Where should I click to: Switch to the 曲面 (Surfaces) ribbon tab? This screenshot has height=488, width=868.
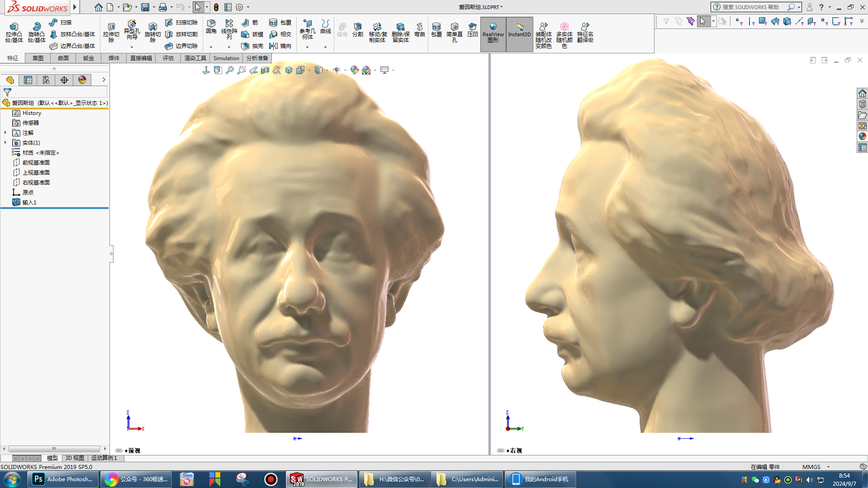(63, 58)
